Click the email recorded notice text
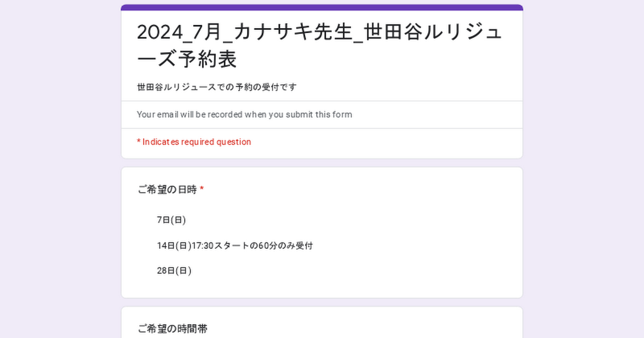This screenshot has width=644, height=338. point(244,114)
